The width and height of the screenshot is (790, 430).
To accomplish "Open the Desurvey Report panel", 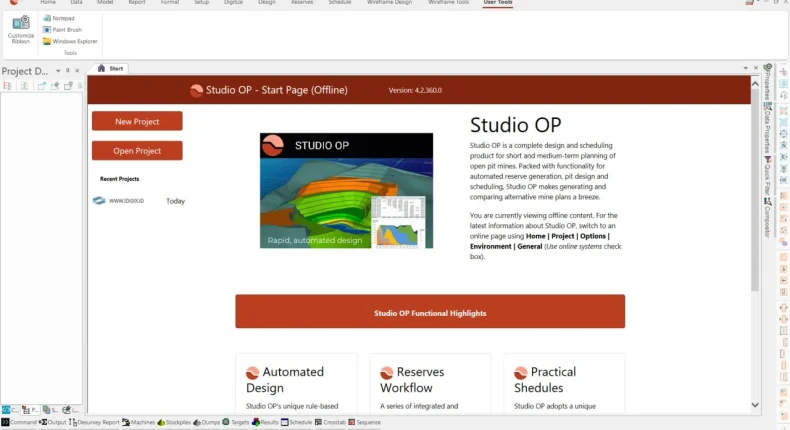I will click(94, 422).
